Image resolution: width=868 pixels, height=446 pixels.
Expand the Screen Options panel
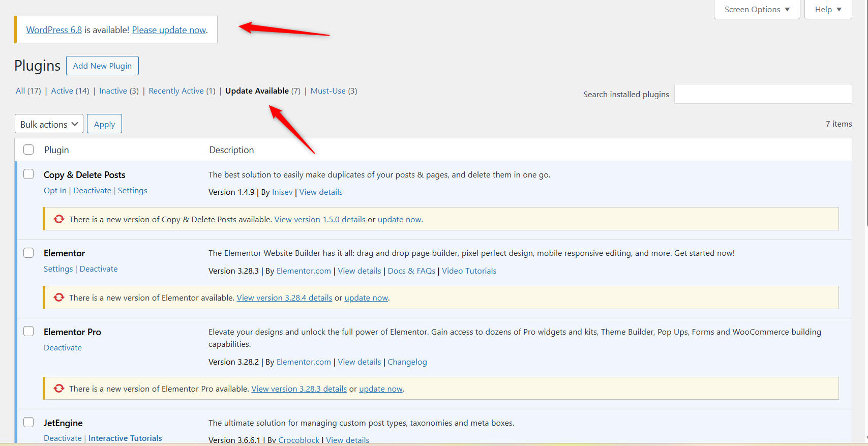point(757,10)
